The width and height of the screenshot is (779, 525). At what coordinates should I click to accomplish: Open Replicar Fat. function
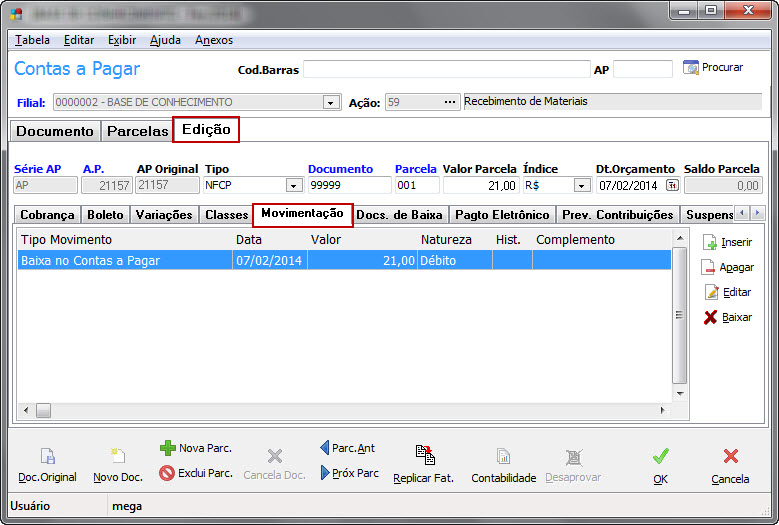coord(423,457)
